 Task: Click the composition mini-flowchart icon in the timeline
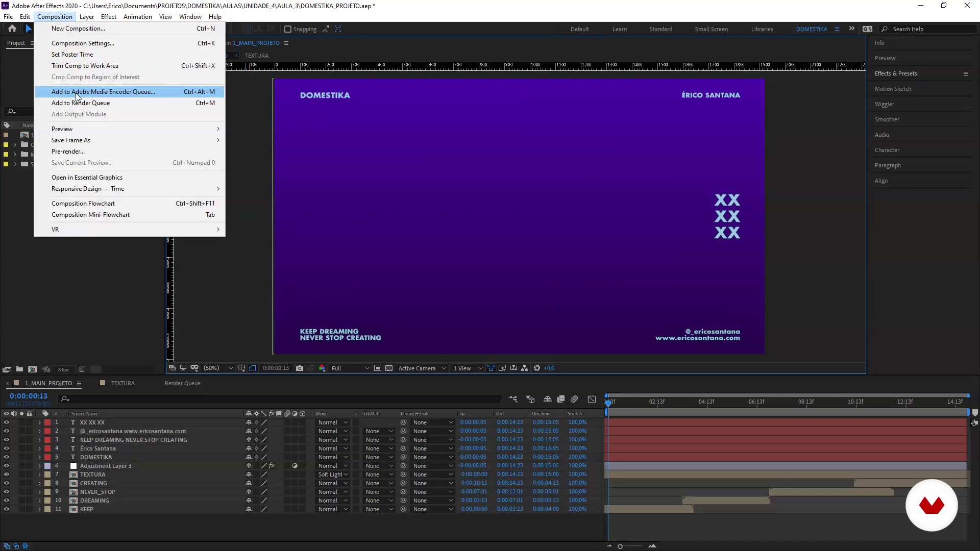pyautogui.click(x=513, y=399)
